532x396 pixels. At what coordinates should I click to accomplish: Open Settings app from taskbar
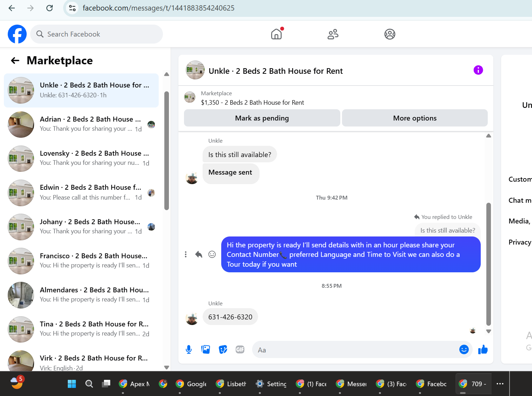click(271, 384)
